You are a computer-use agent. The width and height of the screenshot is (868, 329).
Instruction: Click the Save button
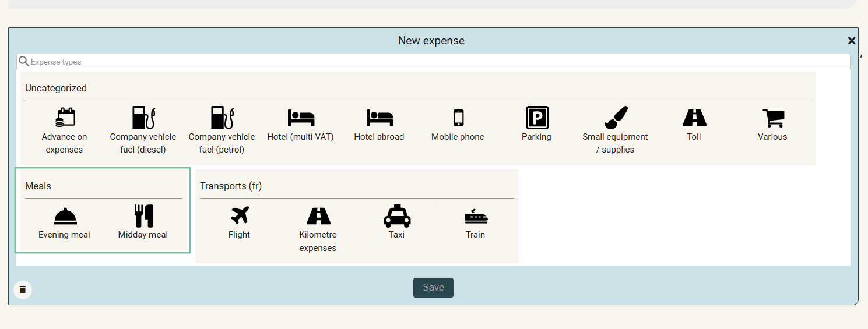[433, 287]
